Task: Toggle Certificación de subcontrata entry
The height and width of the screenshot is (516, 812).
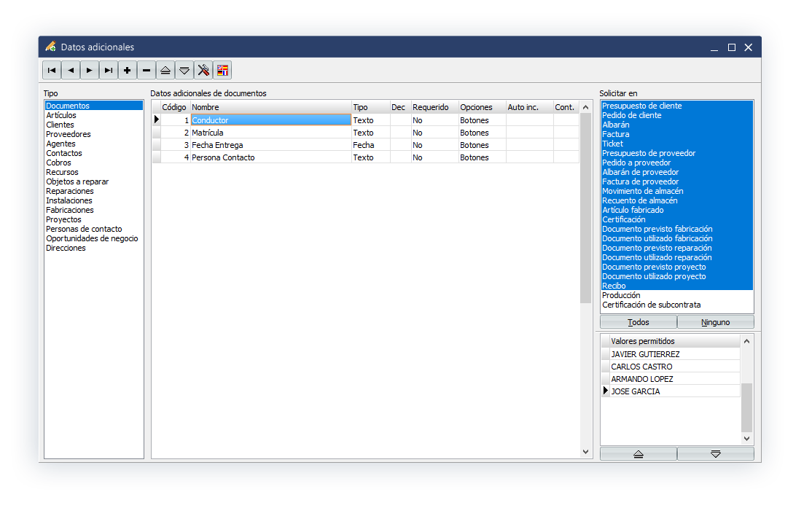Action: click(x=651, y=305)
